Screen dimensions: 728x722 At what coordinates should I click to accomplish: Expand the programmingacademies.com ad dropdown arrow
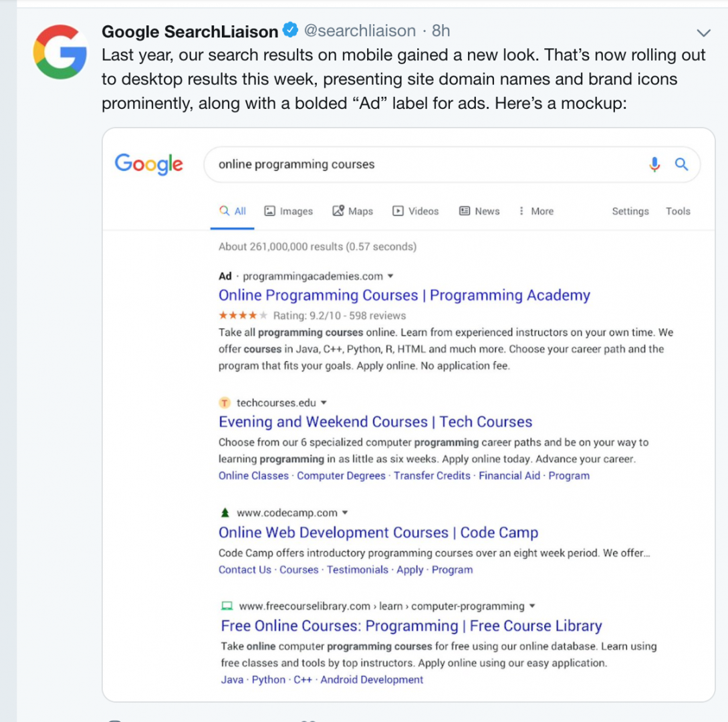tap(391, 276)
